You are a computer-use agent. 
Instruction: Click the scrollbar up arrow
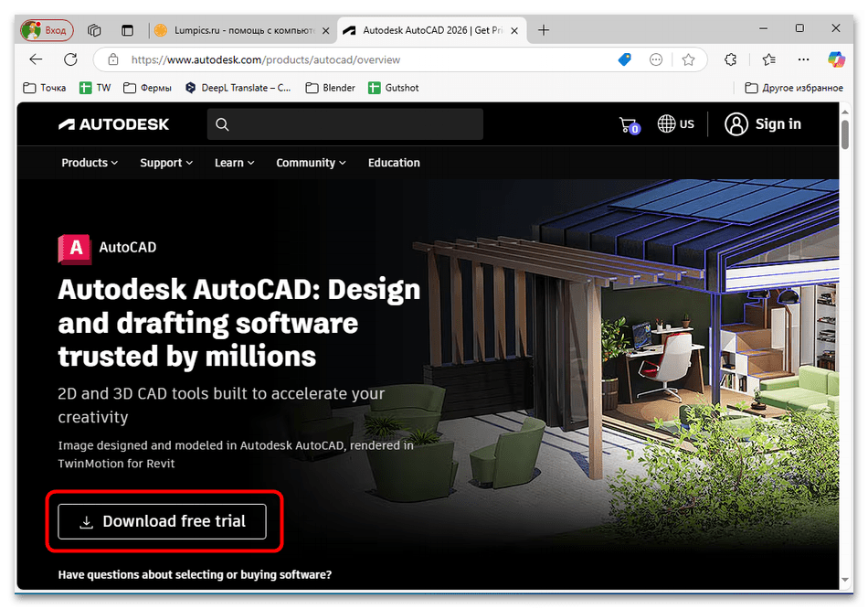(x=845, y=112)
